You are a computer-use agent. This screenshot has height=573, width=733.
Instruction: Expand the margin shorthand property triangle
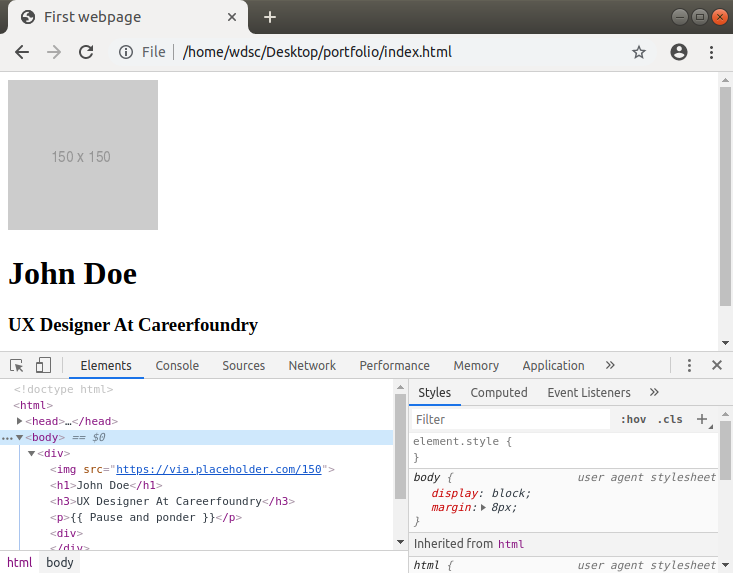(x=483, y=508)
